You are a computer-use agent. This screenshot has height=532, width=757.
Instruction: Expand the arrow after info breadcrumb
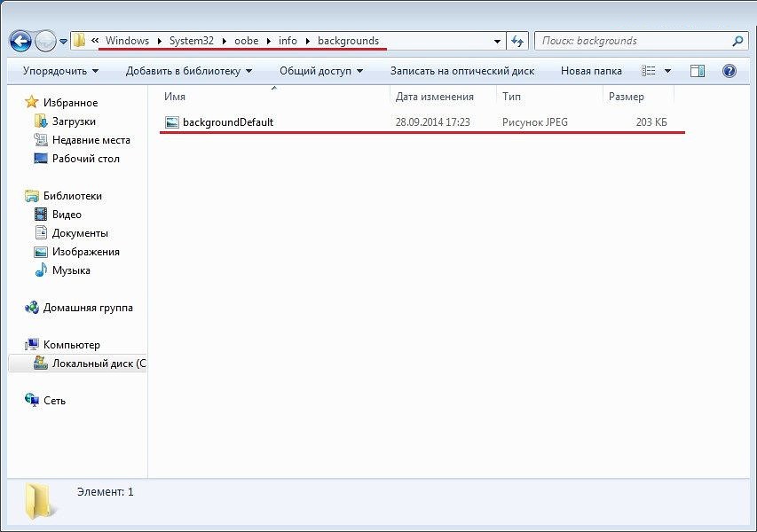[x=308, y=41]
